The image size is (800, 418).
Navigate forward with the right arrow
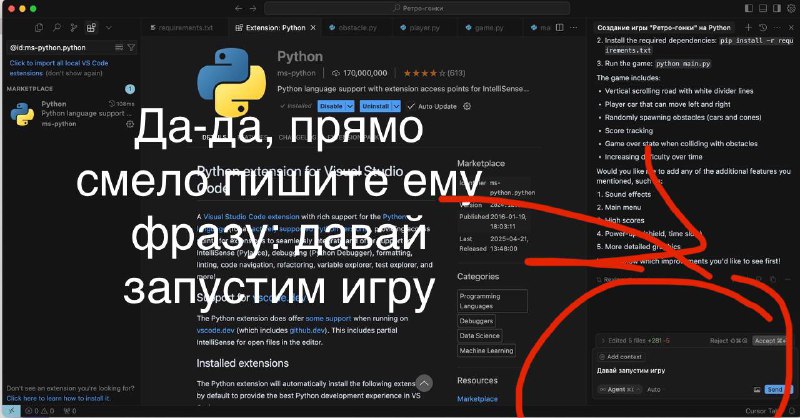(x=253, y=9)
